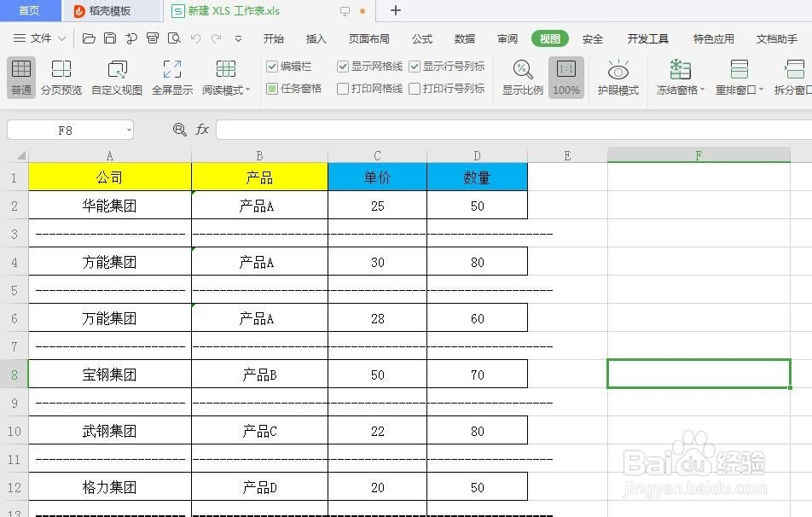Add a new tab with plus icon

pos(395,10)
